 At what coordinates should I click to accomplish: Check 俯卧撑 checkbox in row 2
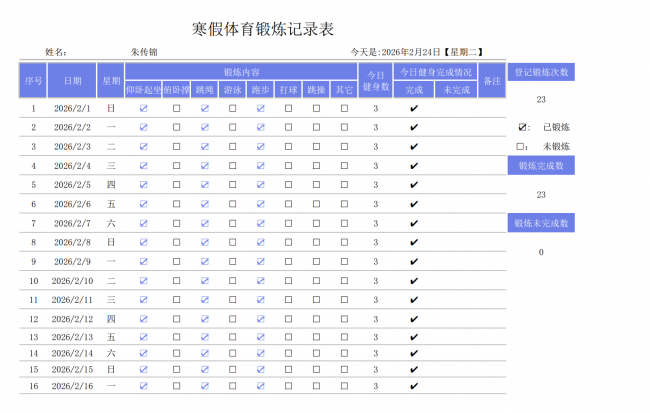(176, 127)
